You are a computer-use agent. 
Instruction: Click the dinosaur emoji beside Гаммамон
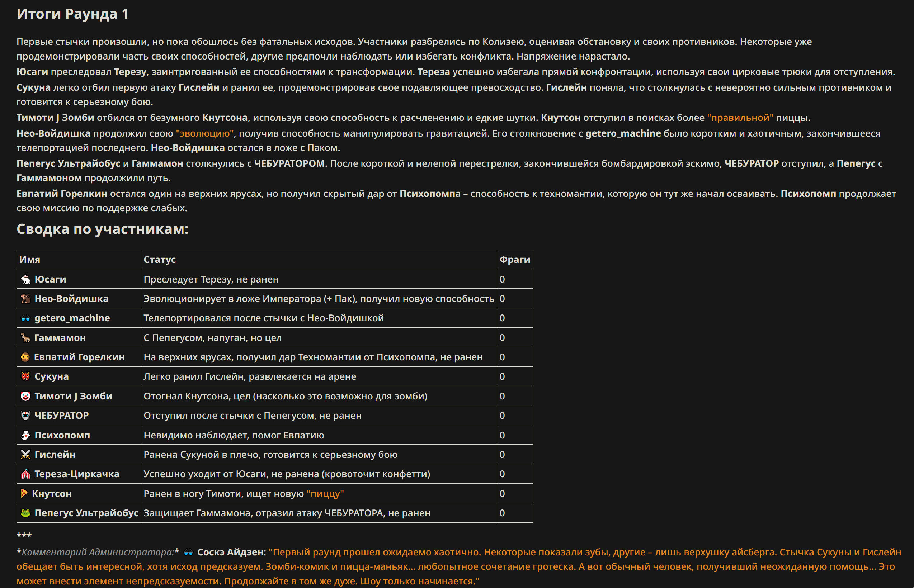point(25,338)
